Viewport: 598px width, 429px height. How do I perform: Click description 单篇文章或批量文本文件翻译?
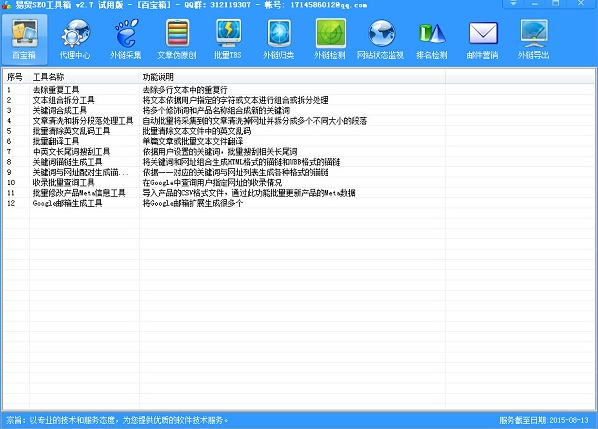pos(193,141)
